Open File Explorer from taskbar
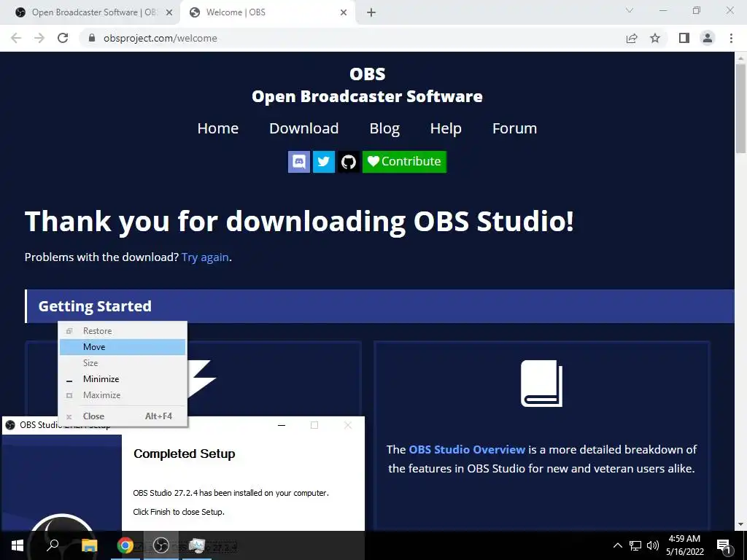This screenshot has width=747, height=560. (89, 545)
